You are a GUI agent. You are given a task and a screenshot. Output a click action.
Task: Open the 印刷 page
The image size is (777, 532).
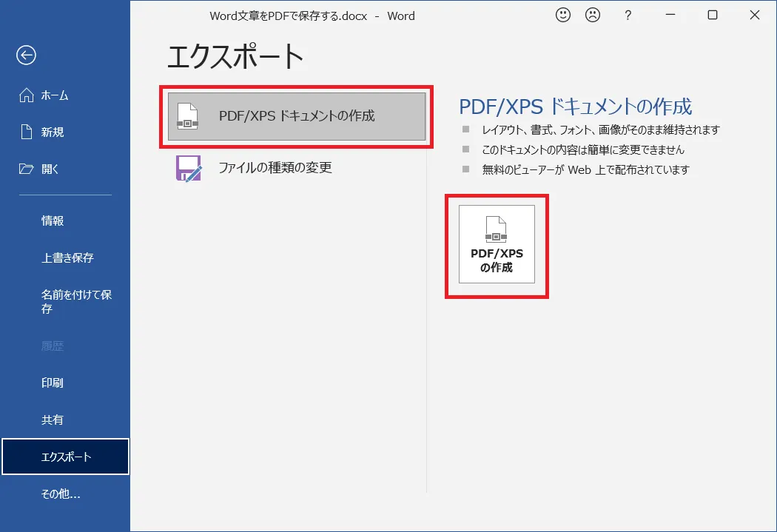click(x=65, y=383)
